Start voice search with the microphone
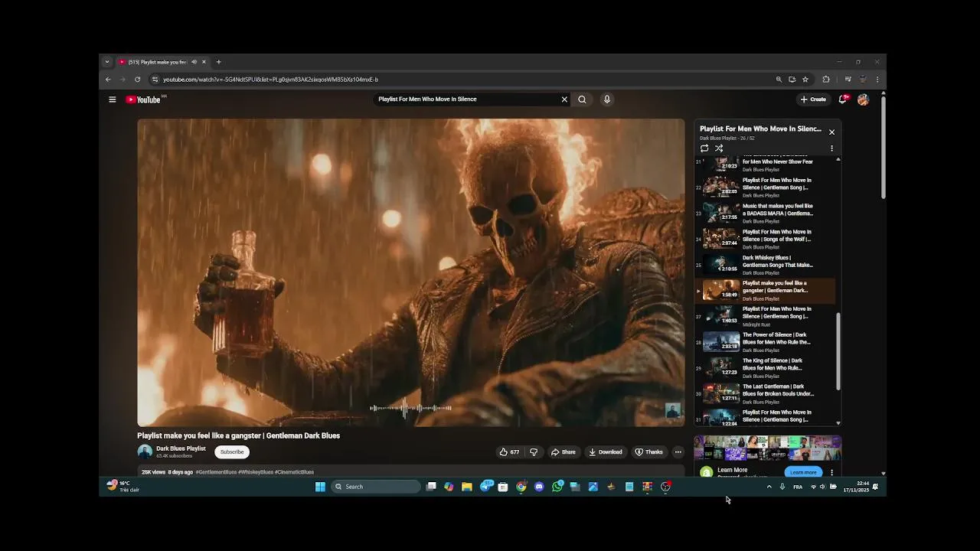Screen dimensions: 980x551 pyautogui.click(x=607, y=99)
